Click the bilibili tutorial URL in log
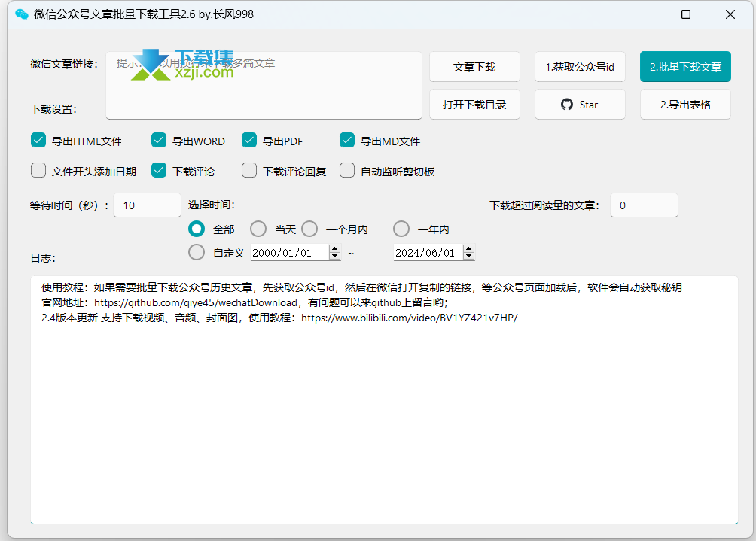Screen dimensions: 756x541 tap(410, 318)
